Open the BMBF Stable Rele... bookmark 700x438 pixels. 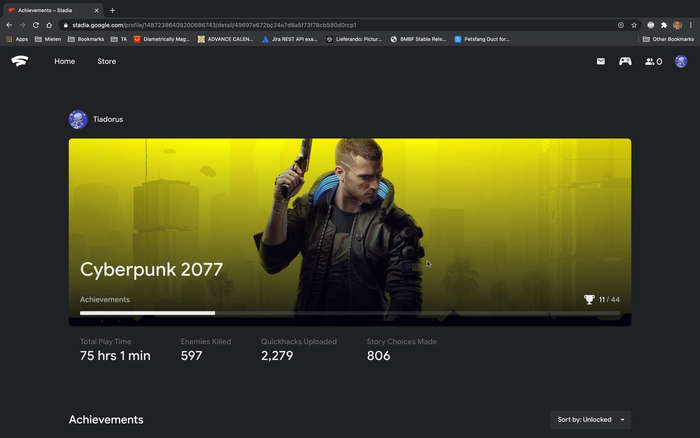[418, 39]
